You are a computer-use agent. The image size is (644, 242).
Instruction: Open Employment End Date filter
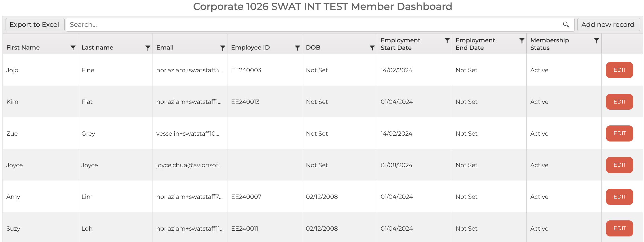[522, 41]
